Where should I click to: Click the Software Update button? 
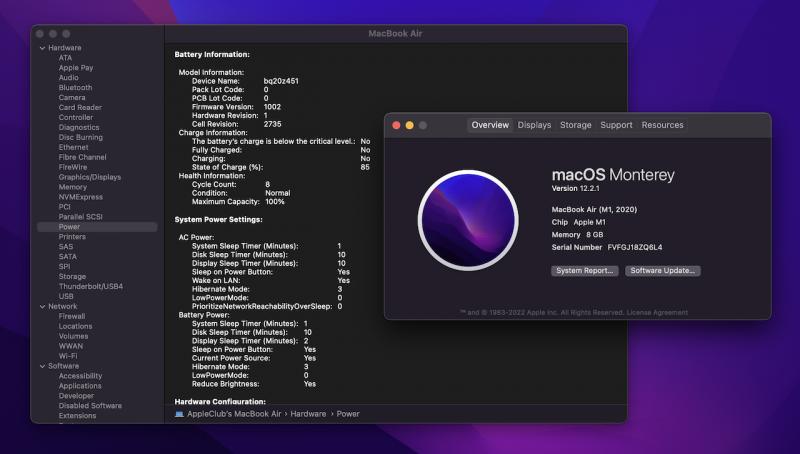point(663,271)
